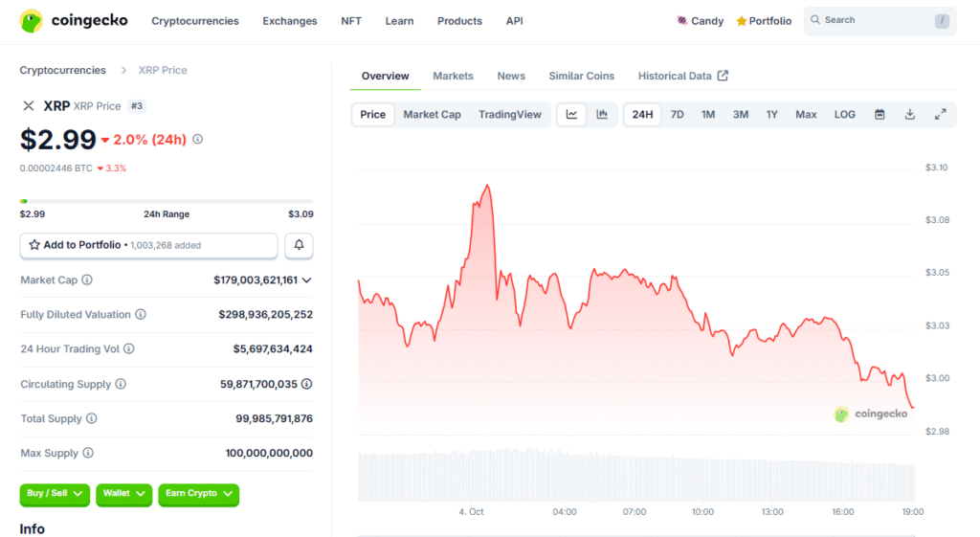980x537 pixels.
Task: Click the line chart view icon
Action: (571, 115)
